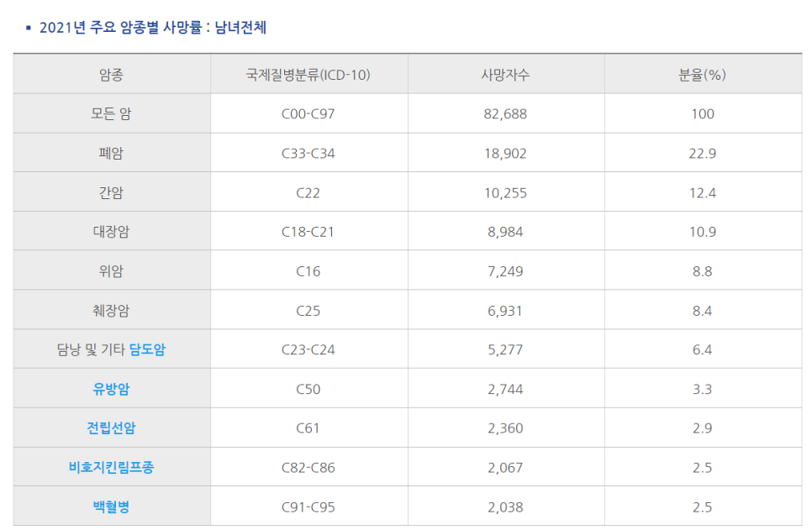
Task: Open the 유방암 link
Action: click(x=111, y=389)
